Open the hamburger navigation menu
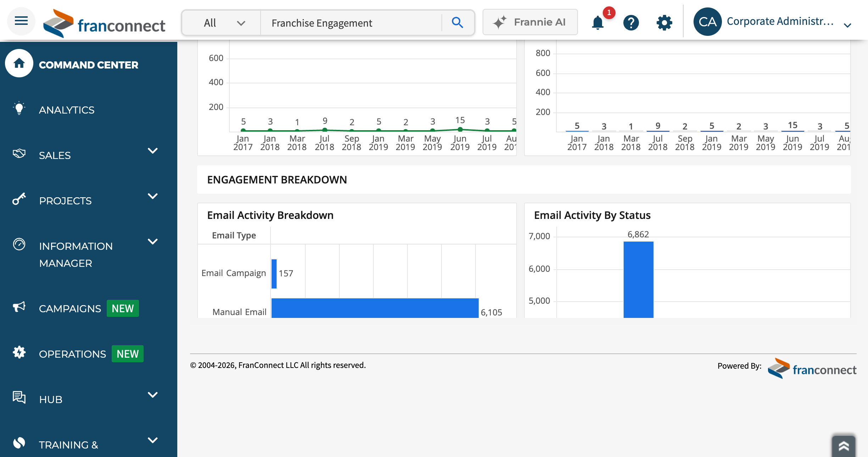Image resolution: width=868 pixels, height=457 pixels. 21,21
